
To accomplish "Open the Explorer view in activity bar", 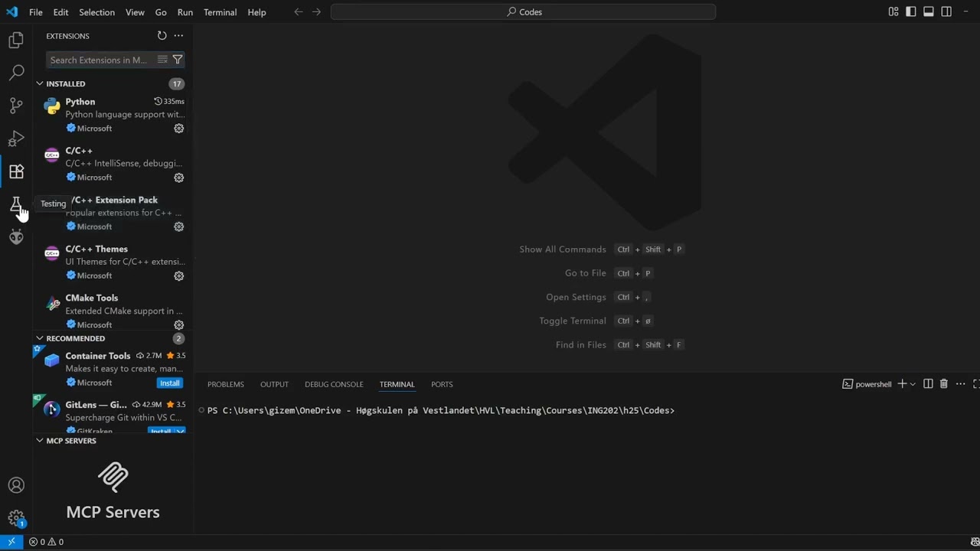I will point(16,40).
